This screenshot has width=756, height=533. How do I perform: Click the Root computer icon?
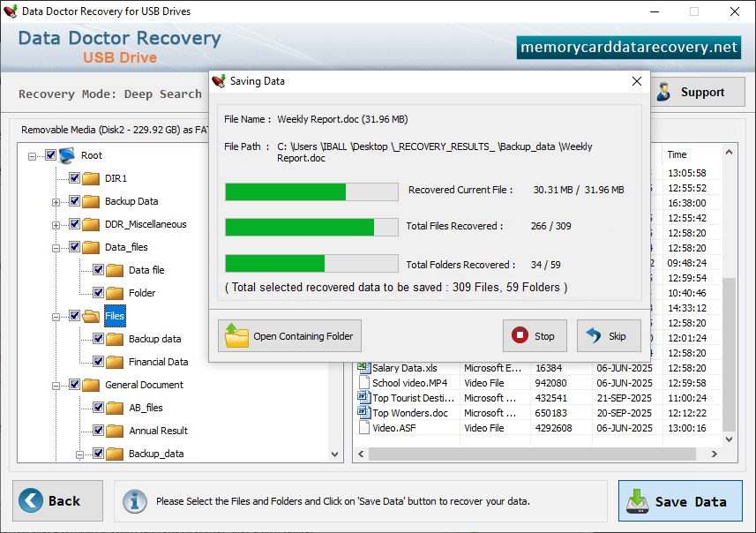pos(67,155)
